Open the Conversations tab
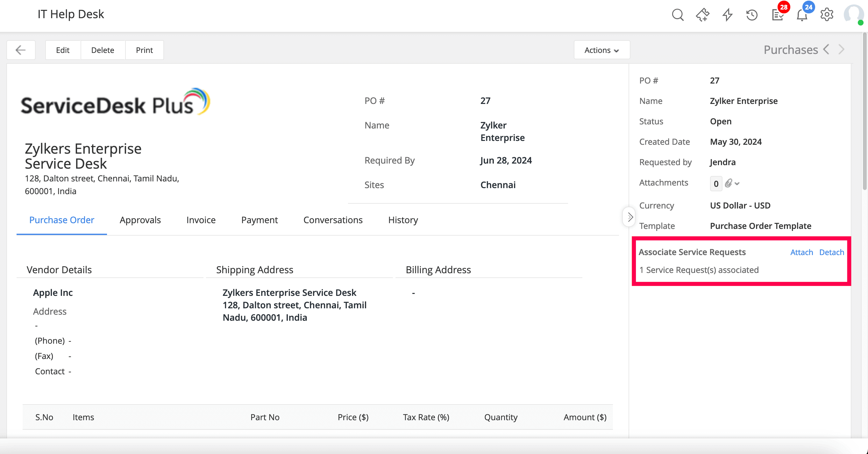The width and height of the screenshot is (868, 454). [x=333, y=220]
